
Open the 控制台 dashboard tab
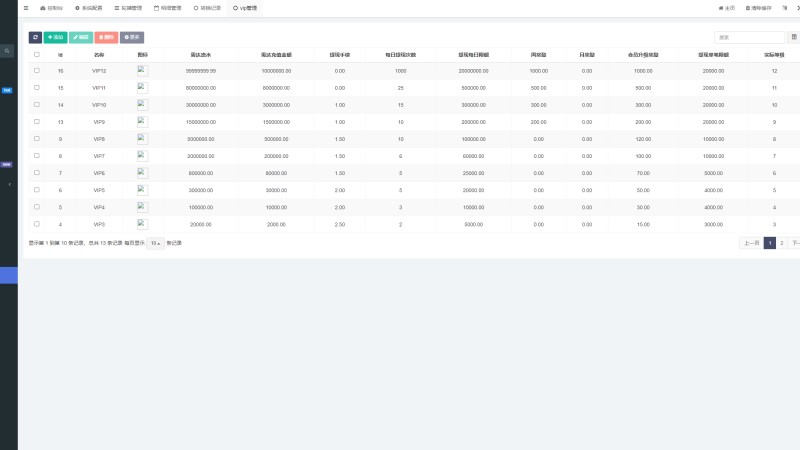(x=52, y=8)
